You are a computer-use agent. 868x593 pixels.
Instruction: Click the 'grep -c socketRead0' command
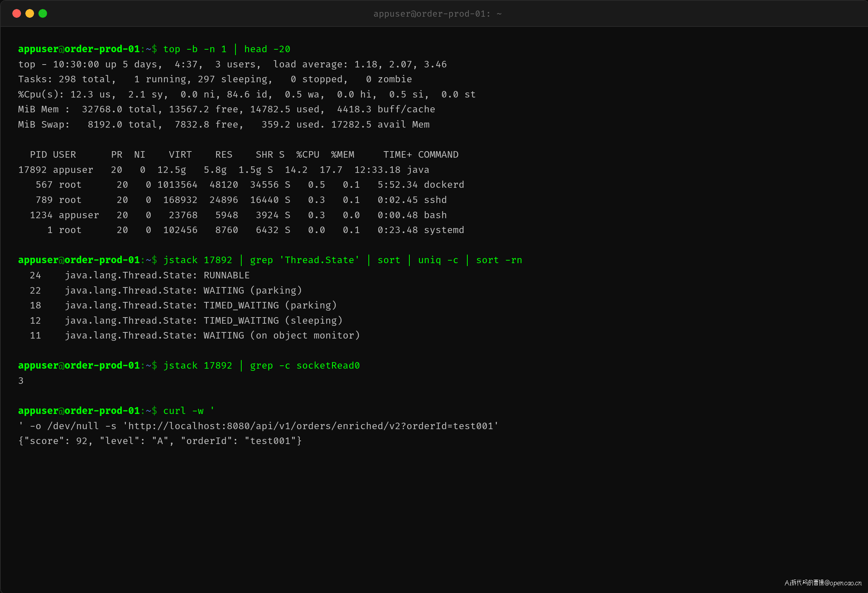pos(305,365)
